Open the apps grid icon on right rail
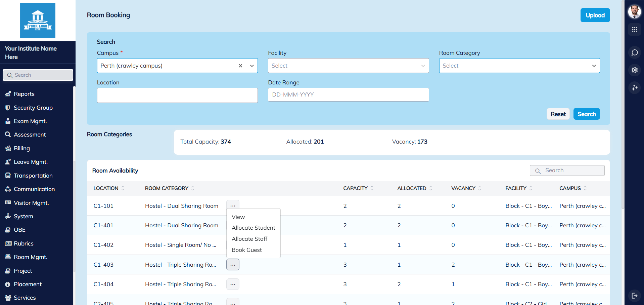644x305 pixels. pyautogui.click(x=635, y=30)
